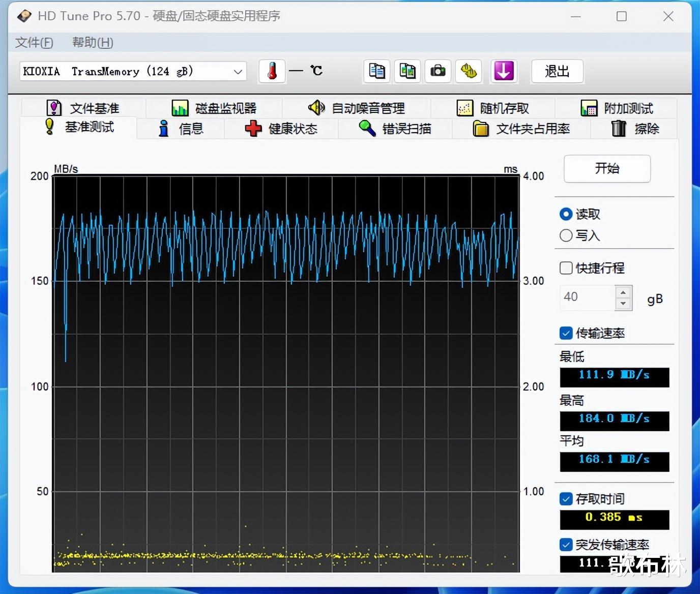The height and width of the screenshot is (594, 700).
Task: Increase the gB stepper value
Action: coord(624,292)
